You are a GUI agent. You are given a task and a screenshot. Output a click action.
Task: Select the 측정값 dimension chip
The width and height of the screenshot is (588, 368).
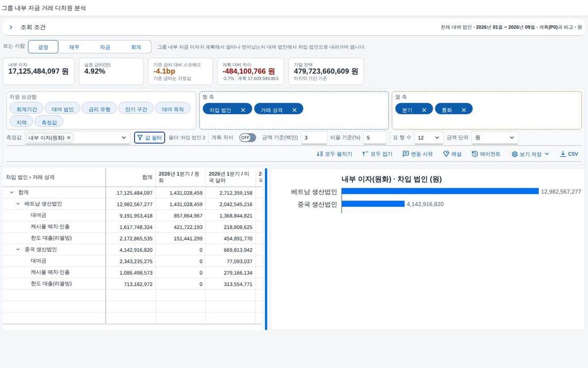49,122
